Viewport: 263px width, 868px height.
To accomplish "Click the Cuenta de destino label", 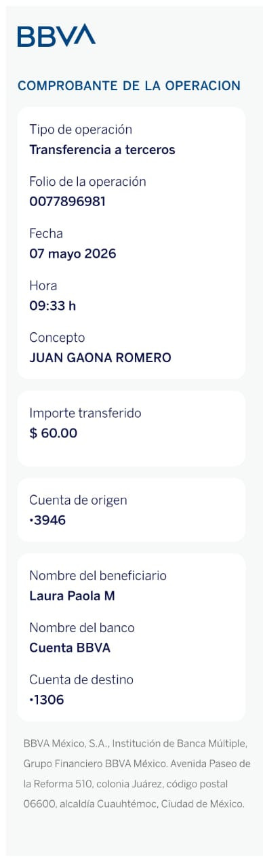I will click(x=81, y=679).
